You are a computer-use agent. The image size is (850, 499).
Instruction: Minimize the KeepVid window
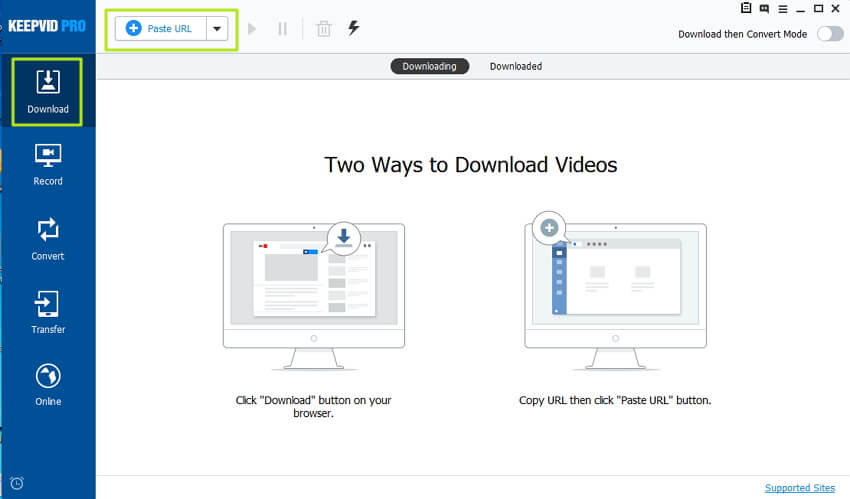tap(801, 9)
